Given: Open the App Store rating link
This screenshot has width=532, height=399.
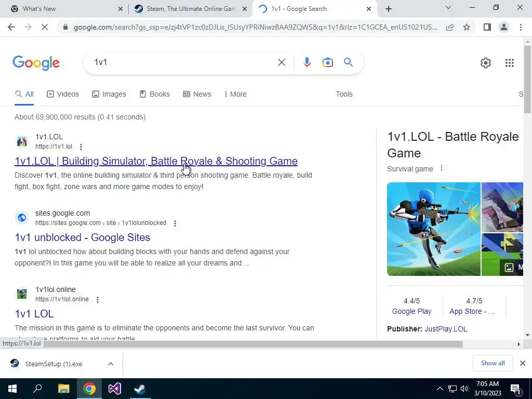Looking at the screenshot, I should click(472, 311).
